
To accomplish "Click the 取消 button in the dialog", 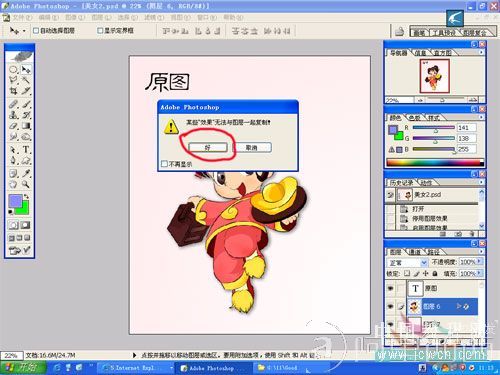I will [x=252, y=147].
